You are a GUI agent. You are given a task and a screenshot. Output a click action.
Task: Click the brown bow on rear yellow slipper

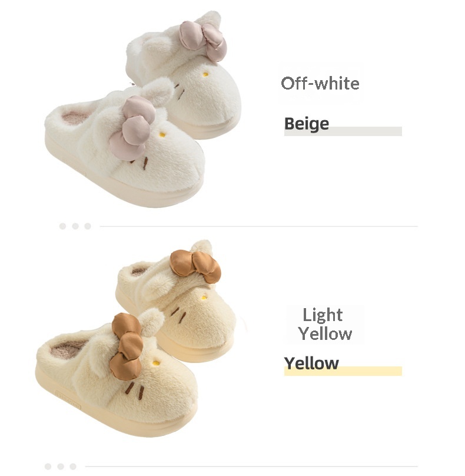(x=195, y=266)
